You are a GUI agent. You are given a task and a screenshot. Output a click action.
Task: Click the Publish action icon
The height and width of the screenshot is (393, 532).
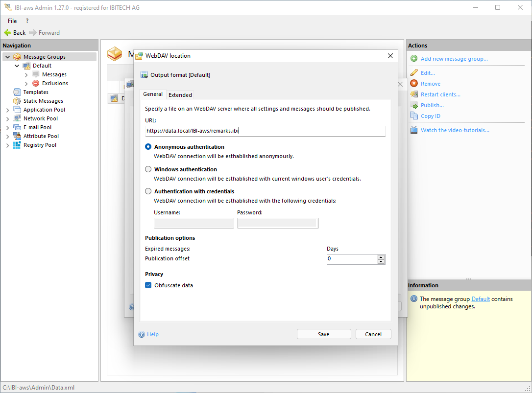coord(414,105)
